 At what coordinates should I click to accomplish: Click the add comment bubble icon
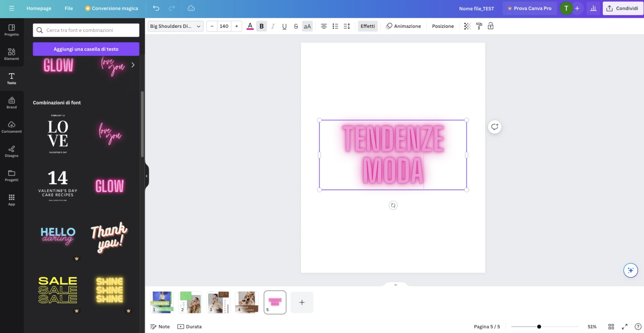click(x=495, y=127)
